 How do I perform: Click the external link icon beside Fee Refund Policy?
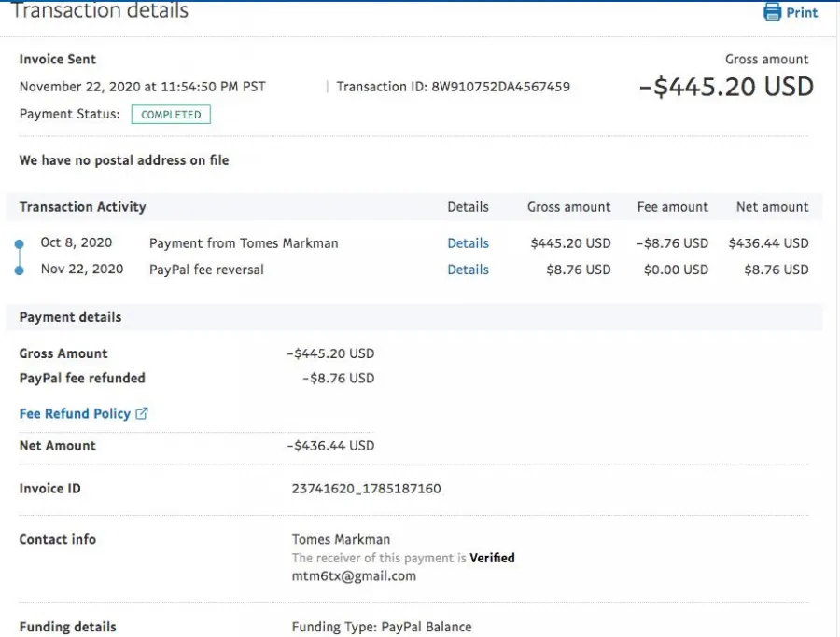point(142,413)
